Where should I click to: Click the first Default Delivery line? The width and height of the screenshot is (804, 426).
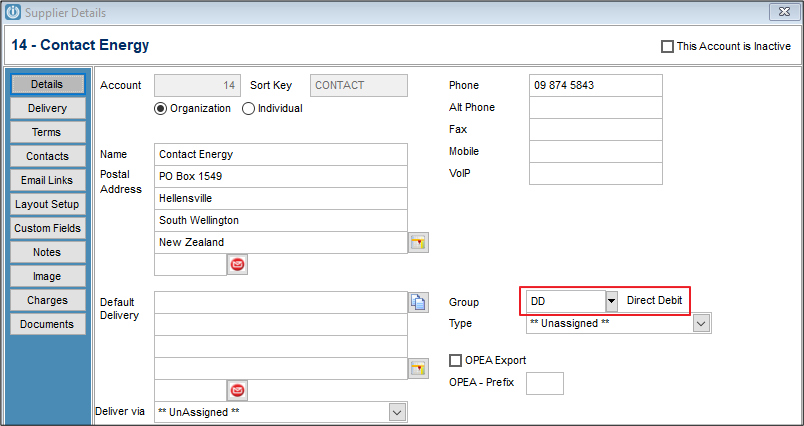281,302
